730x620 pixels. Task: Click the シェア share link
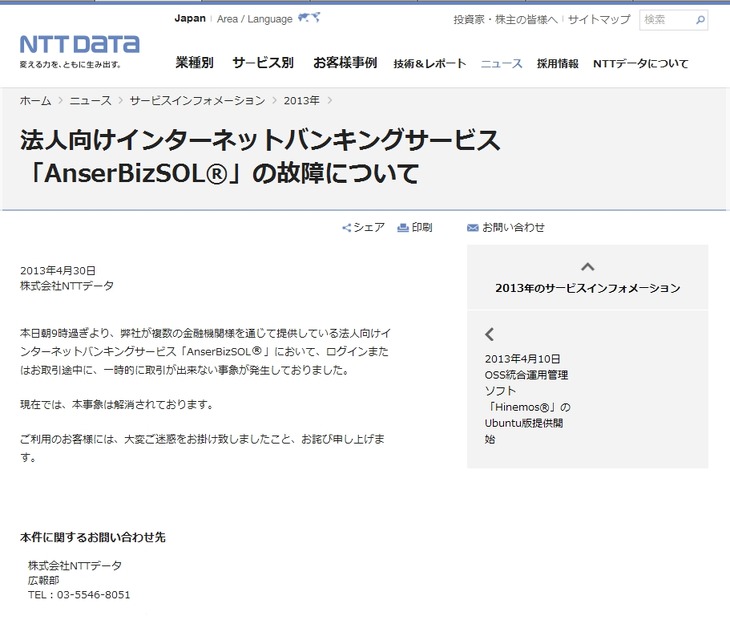pyautogui.click(x=369, y=228)
